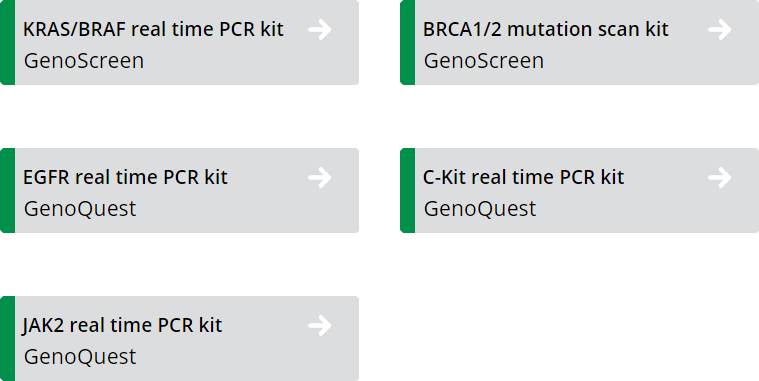Click green bar of C-Kit card
Viewport: 759px width, 381px height.
pyautogui.click(x=408, y=190)
